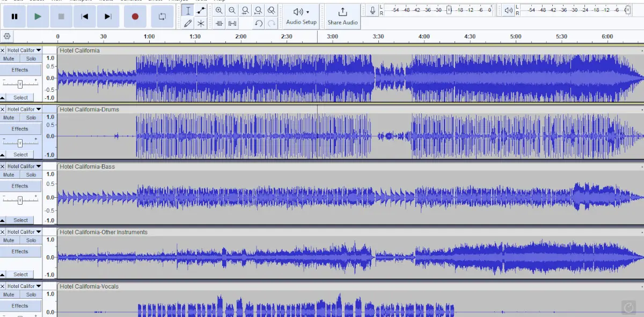Adjust gain slider on Drums track
644x317 pixels.
click(x=20, y=143)
